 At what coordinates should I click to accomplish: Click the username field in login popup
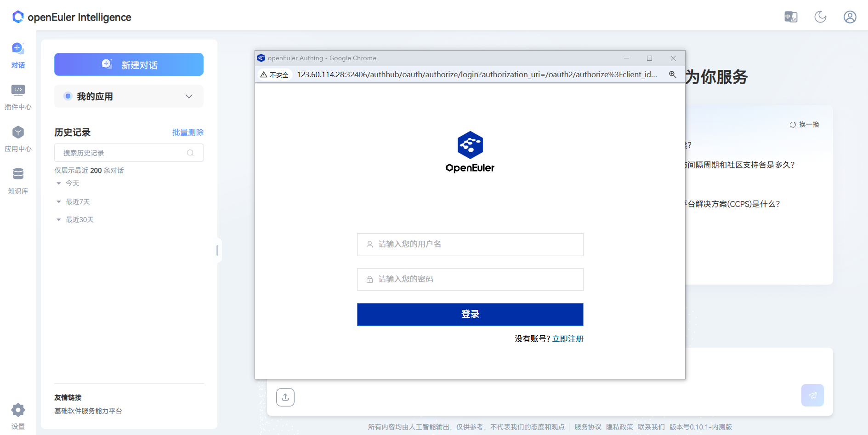(470, 245)
